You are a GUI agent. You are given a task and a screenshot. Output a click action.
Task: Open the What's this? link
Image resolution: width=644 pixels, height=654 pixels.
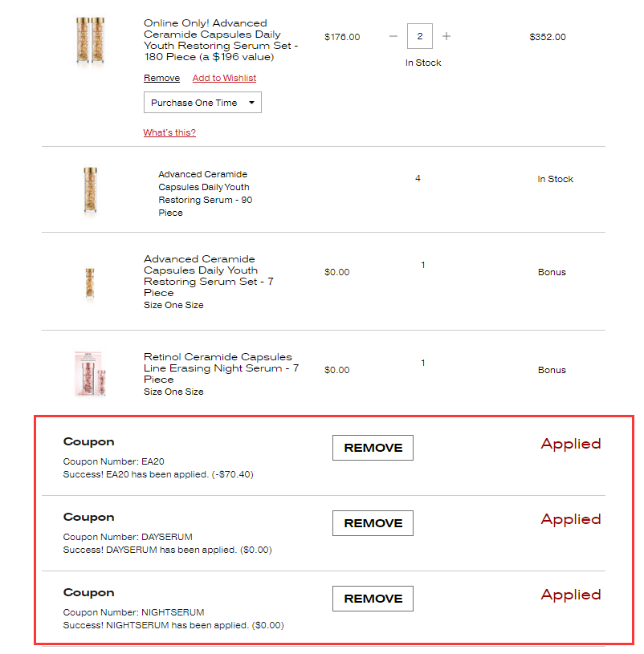tap(169, 132)
